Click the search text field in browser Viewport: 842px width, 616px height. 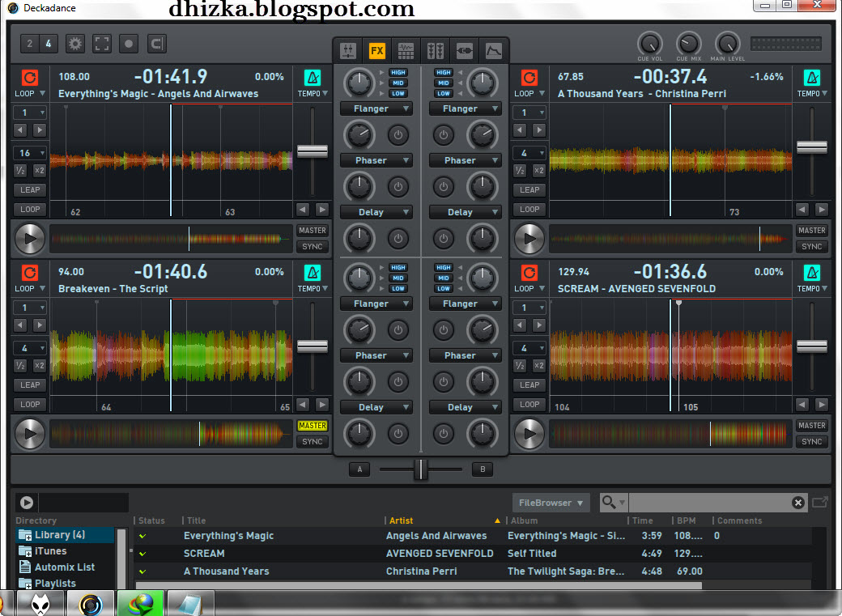(x=709, y=503)
